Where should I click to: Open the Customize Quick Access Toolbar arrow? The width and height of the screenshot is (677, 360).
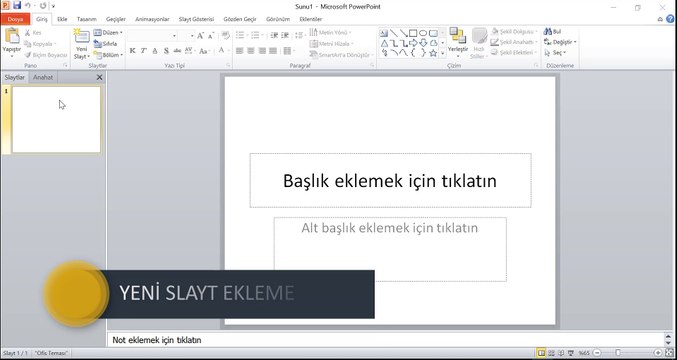(x=53, y=6)
